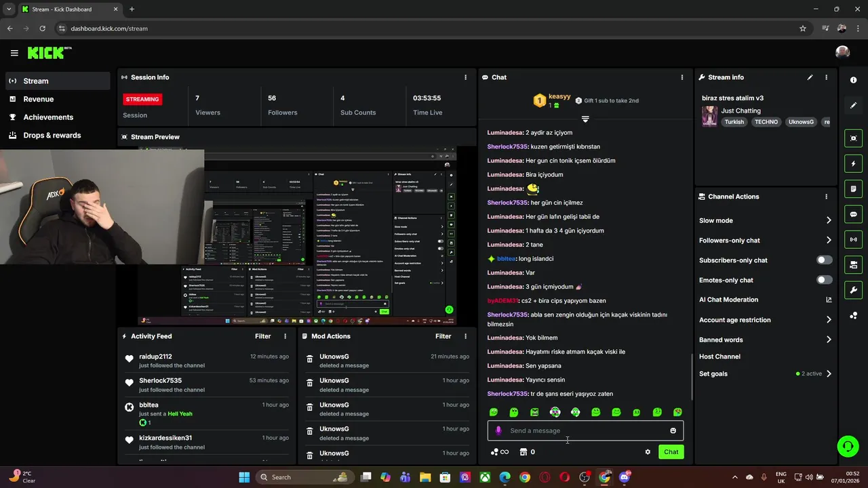Image resolution: width=868 pixels, height=488 pixels.
Task: Open the Activity Feed Filter
Action: (263, 336)
